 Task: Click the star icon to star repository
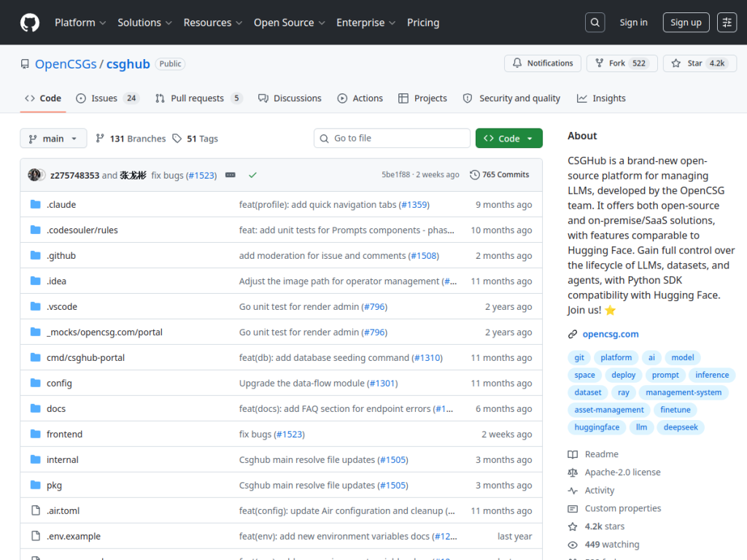click(676, 63)
